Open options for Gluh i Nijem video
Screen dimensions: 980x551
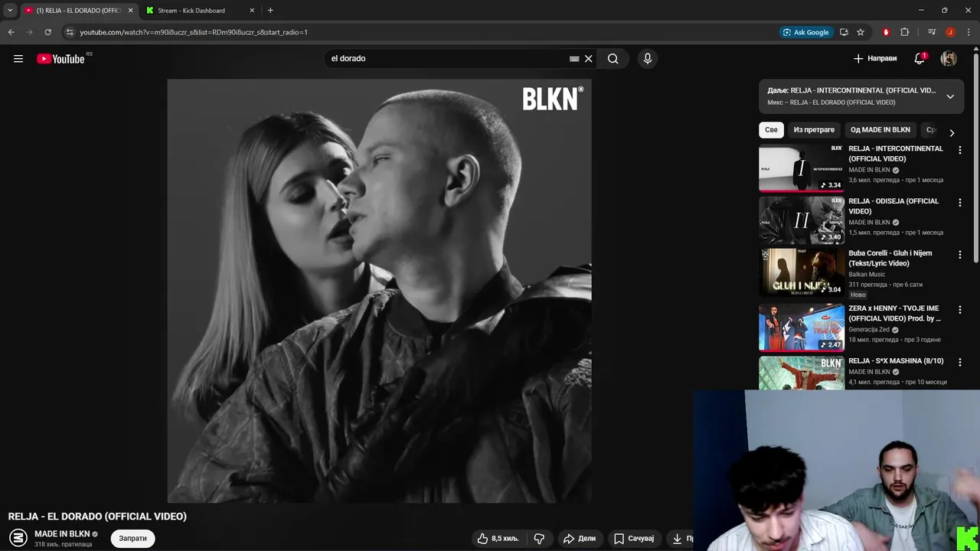coord(960,254)
